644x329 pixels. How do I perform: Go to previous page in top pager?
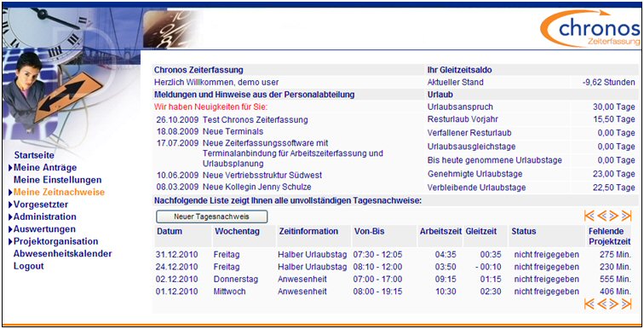(601, 216)
